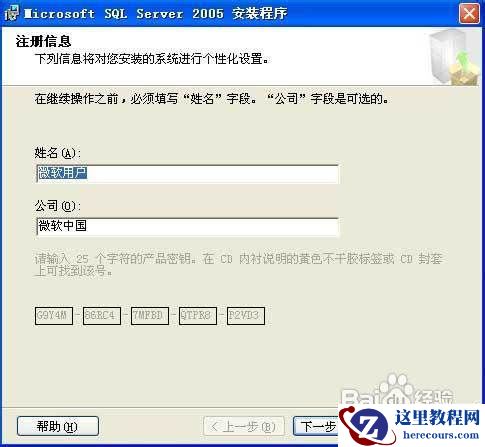
Task: Select the first product key box G9Y4M
Action: pyautogui.click(x=54, y=316)
